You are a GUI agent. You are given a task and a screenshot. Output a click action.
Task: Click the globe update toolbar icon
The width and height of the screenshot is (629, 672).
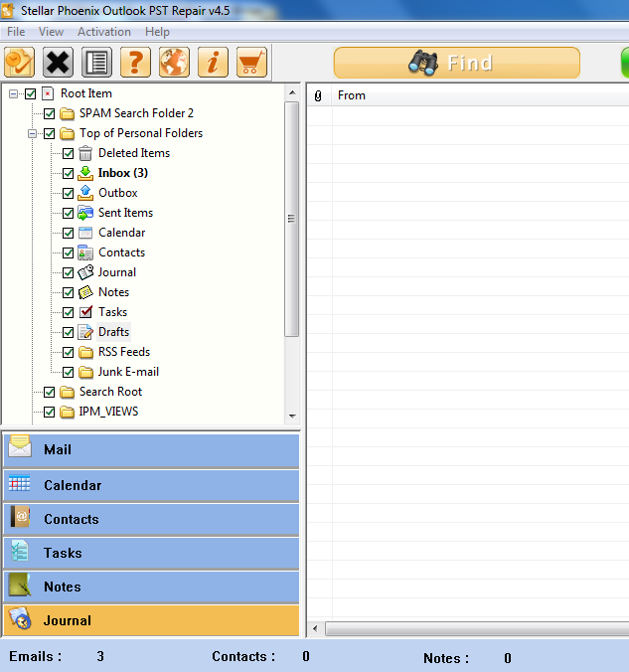pos(174,63)
